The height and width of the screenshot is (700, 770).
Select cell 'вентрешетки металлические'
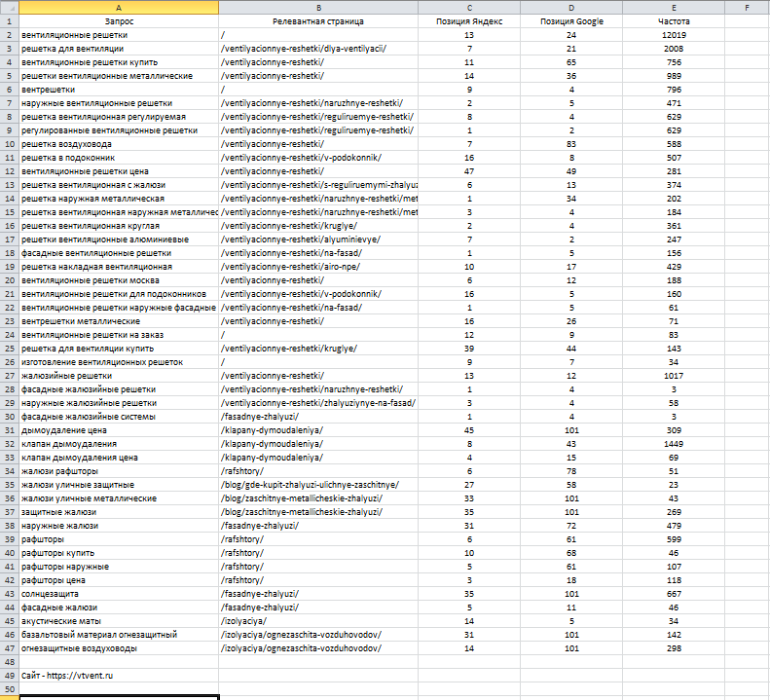119,321
